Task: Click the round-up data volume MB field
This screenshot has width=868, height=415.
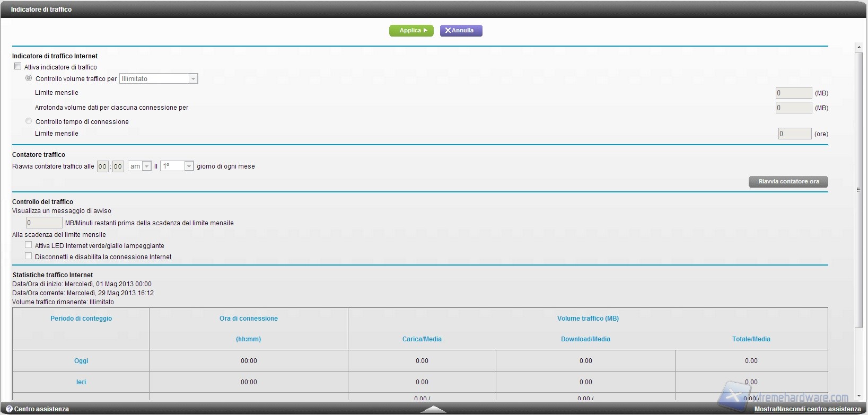Action: point(793,108)
